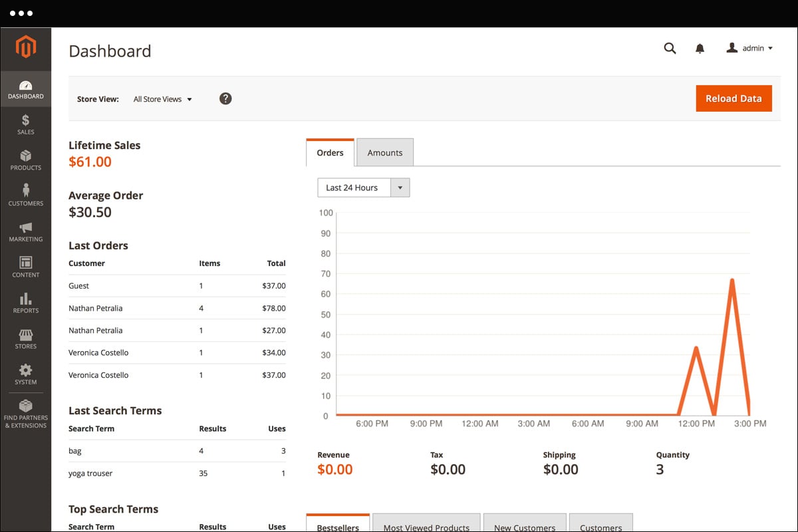Switch to the Amounts tab

[385, 152]
